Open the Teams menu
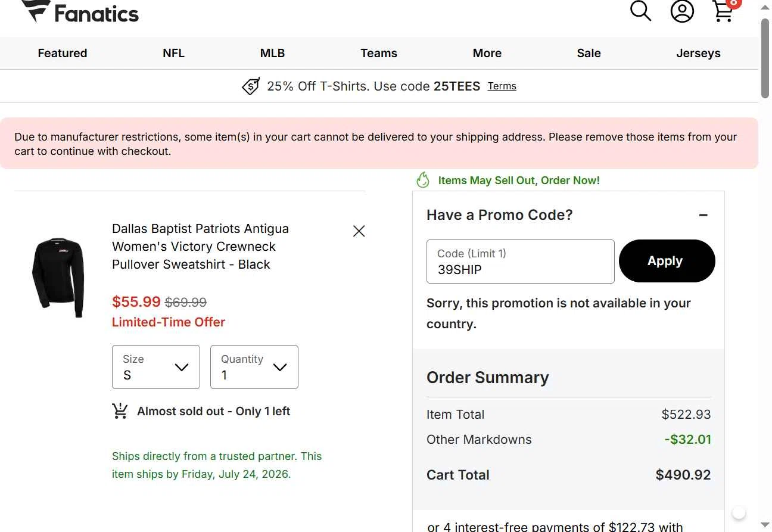Viewport: 772px width, 532px height. pyautogui.click(x=379, y=53)
